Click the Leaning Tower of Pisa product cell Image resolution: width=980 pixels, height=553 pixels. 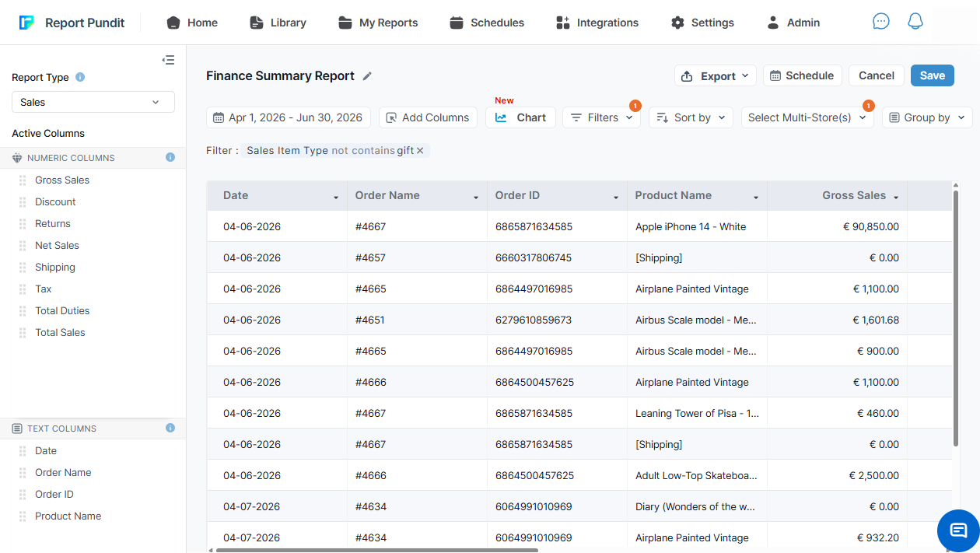pos(697,413)
